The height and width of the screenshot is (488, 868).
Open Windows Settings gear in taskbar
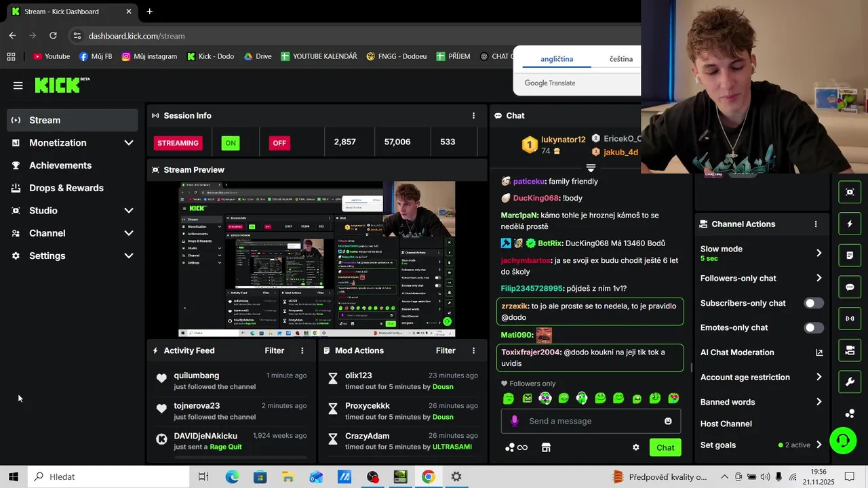(x=456, y=477)
